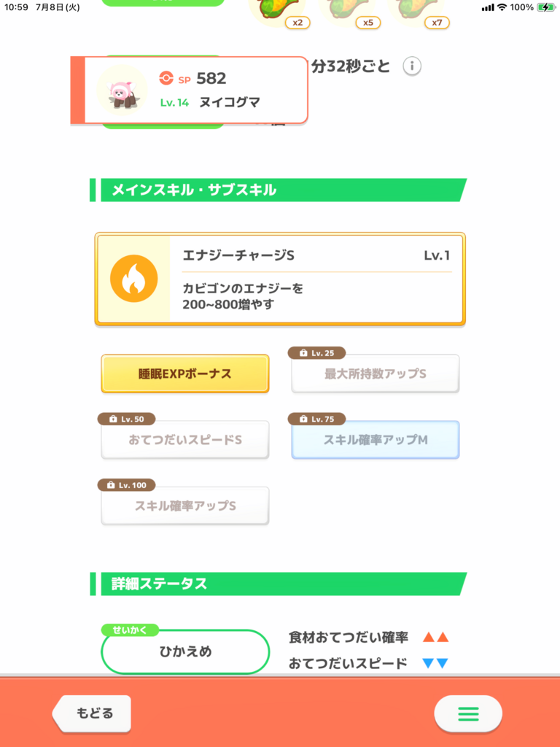The width and height of the screenshot is (560, 747).
Task: Select locked スキル確率アップS sub skill
Action: click(x=185, y=506)
